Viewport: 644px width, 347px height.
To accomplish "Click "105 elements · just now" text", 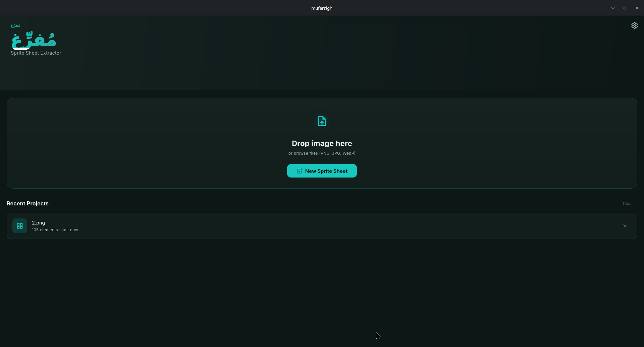I will tap(55, 230).
